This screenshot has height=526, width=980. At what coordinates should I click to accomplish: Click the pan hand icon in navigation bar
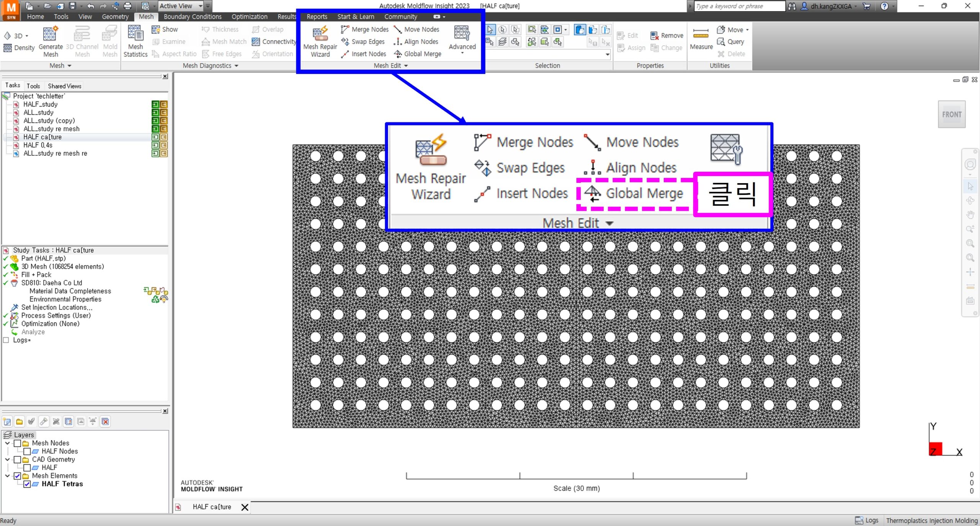[x=970, y=215]
